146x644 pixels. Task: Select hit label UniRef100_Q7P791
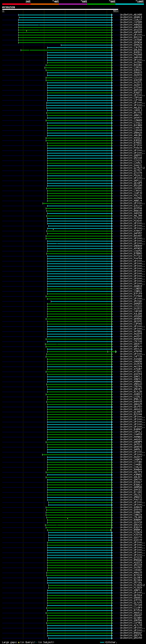pyautogui.click(x=131, y=600)
